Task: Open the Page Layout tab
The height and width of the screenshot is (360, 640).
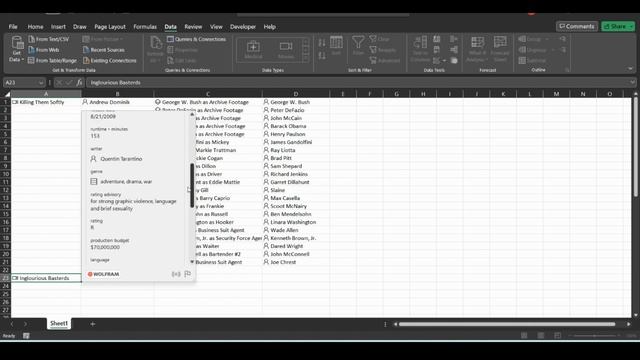Action: (x=110, y=27)
